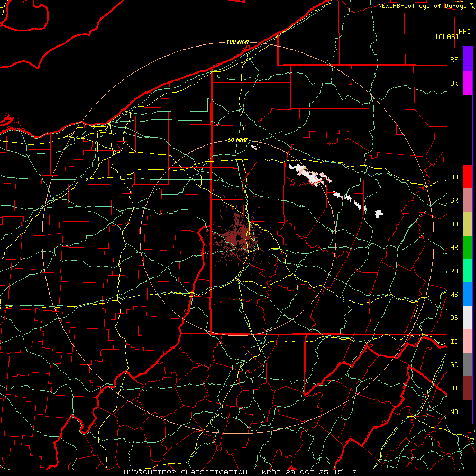Click the [CLAS] units label
The image size is (476, 476).
[x=447, y=37]
